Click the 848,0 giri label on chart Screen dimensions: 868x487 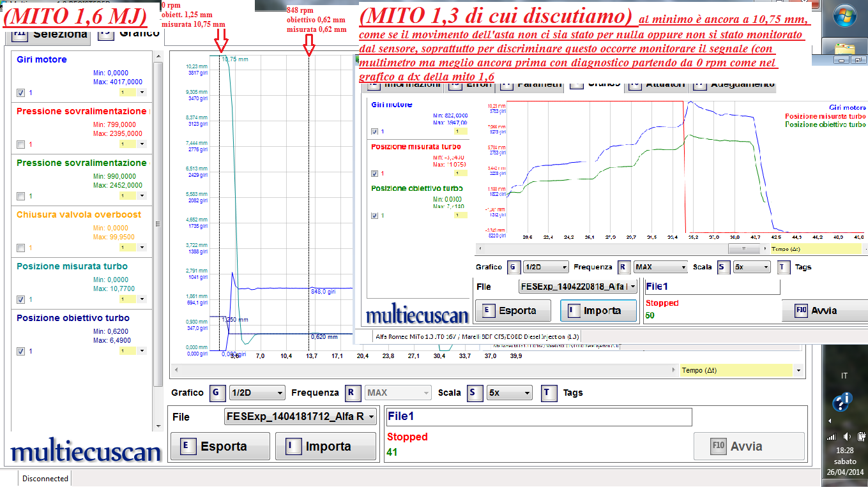(324, 291)
